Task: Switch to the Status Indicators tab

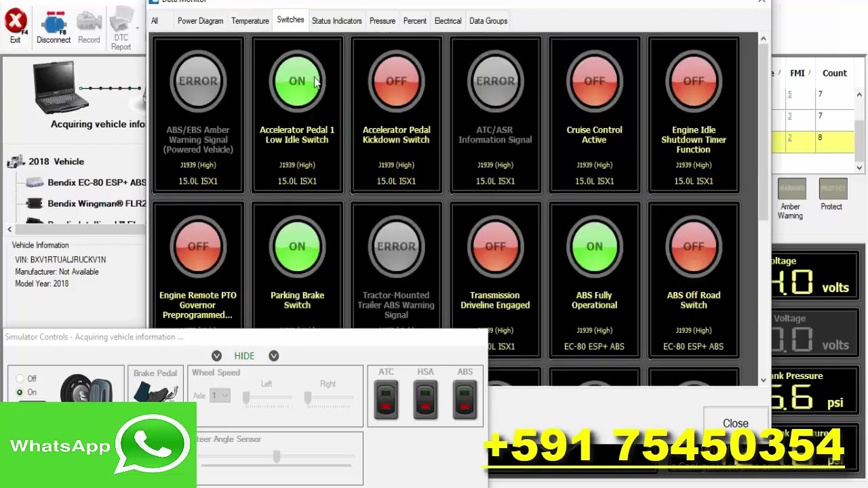Action: pyautogui.click(x=336, y=21)
